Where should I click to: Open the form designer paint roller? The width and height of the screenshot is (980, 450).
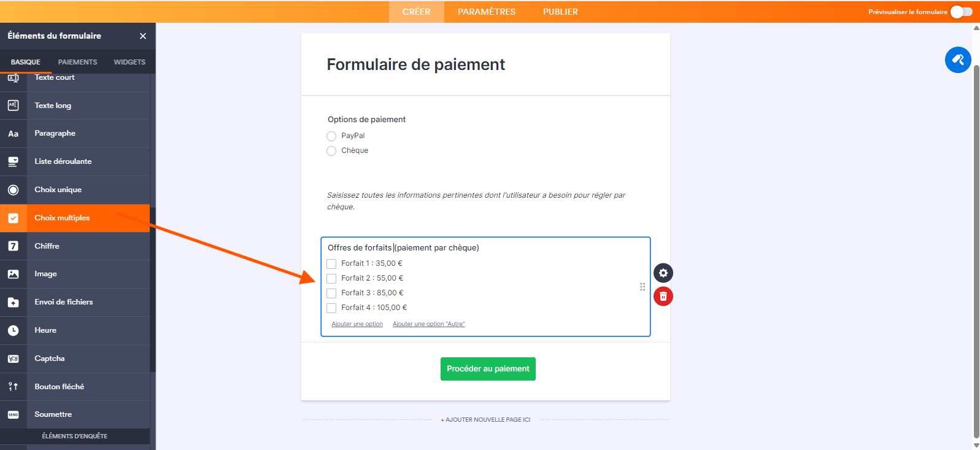[957, 60]
